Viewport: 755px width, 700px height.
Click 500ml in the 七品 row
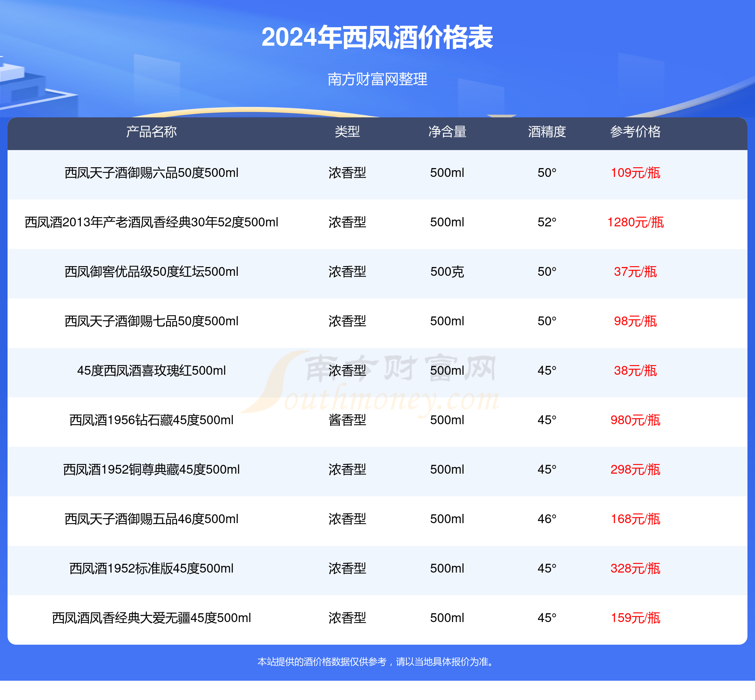click(447, 321)
